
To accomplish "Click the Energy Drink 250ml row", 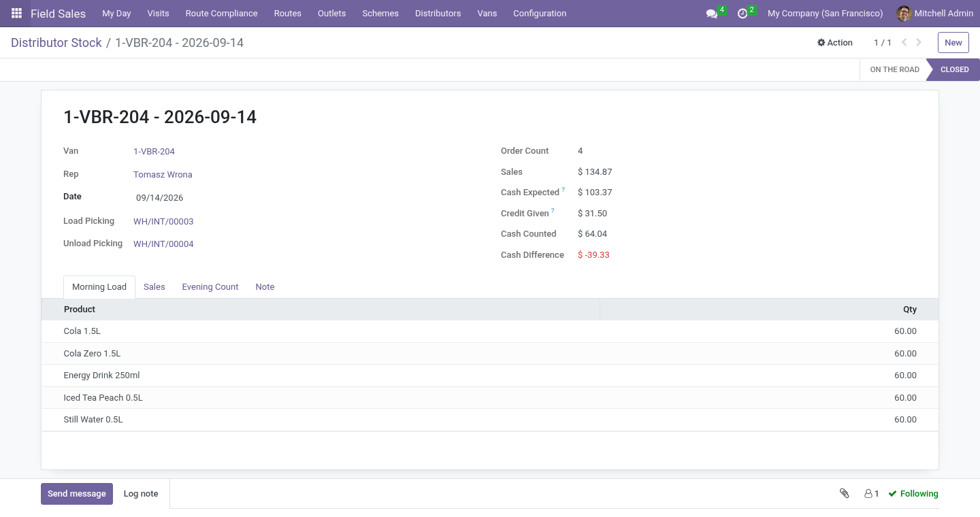I will click(x=490, y=376).
